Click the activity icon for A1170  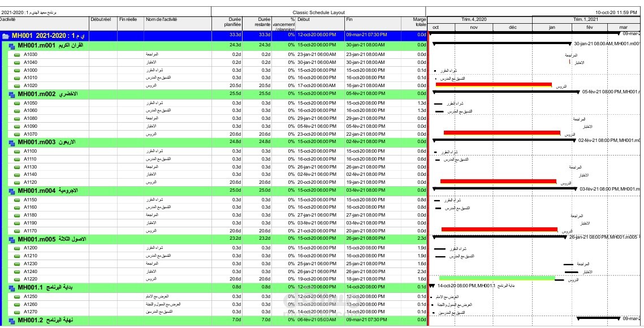pos(17,231)
